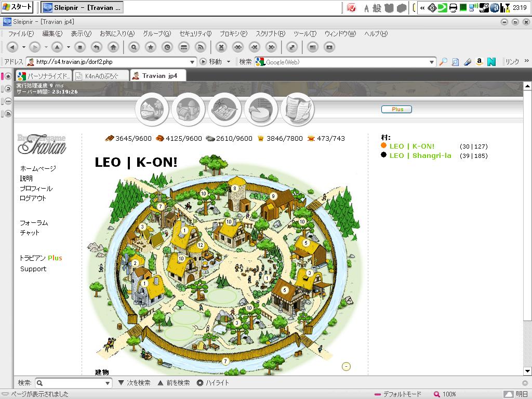The height and width of the screenshot is (399, 532).
Task: Click the printer icon in system tray
Action: pyautogui.click(x=453, y=7)
